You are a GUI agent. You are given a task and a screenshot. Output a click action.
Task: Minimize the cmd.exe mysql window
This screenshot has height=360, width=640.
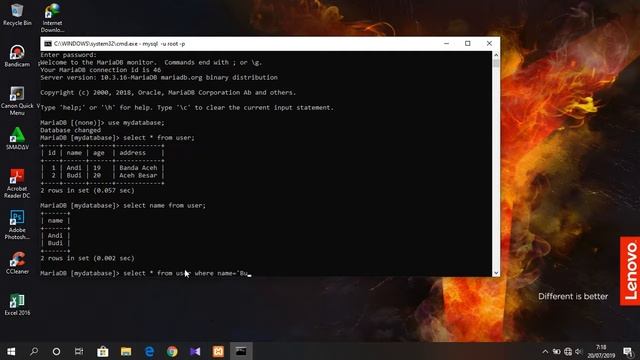(x=447, y=43)
